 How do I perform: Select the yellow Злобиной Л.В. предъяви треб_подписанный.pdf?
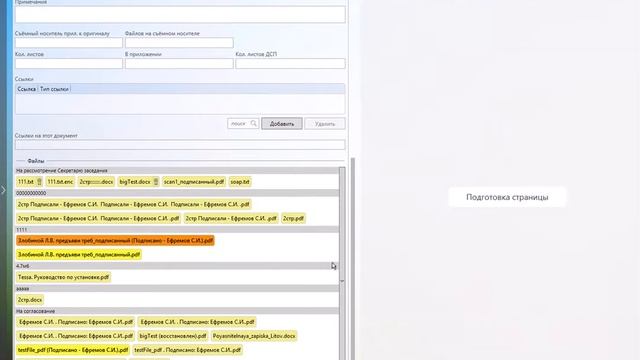point(79,255)
